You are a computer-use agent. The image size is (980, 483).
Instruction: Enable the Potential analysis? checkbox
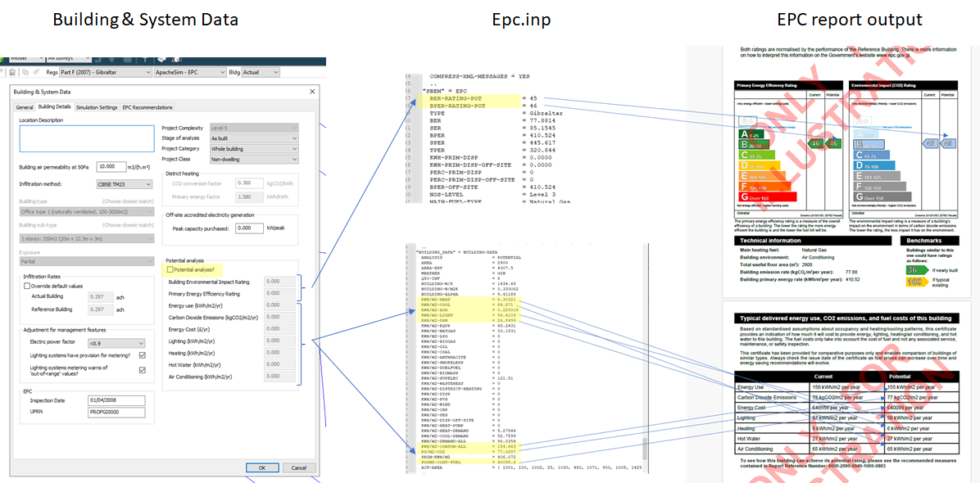pyautogui.click(x=170, y=269)
